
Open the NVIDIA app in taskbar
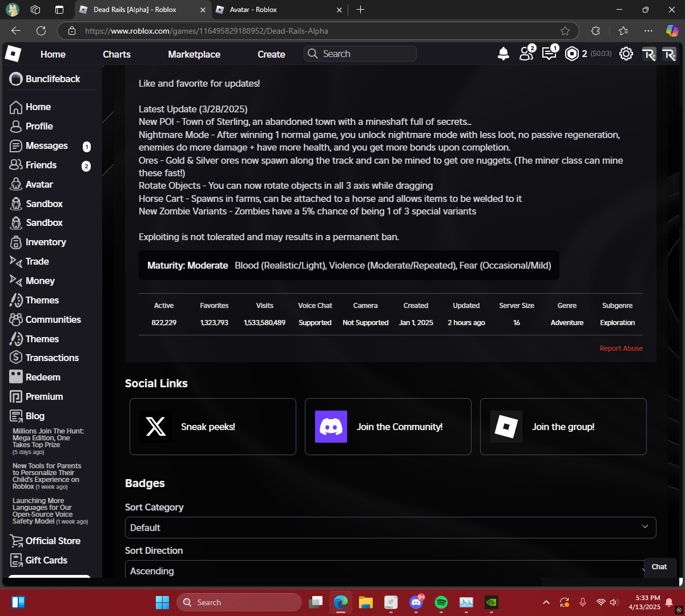pyautogui.click(x=491, y=602)
